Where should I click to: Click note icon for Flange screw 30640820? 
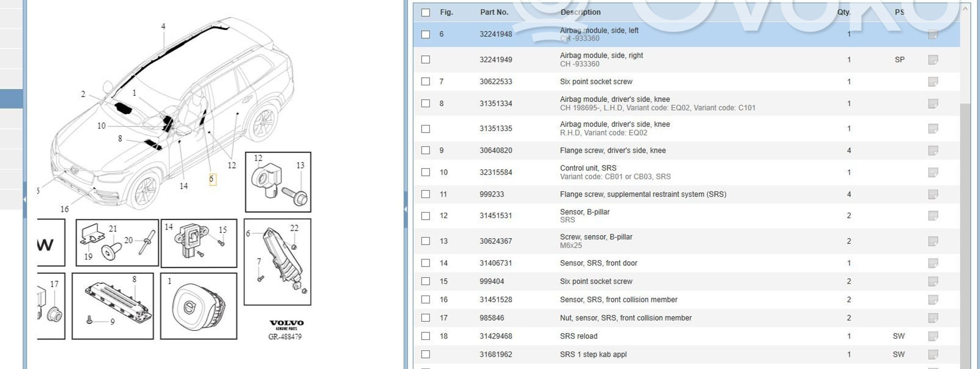[x=933, y=150]
